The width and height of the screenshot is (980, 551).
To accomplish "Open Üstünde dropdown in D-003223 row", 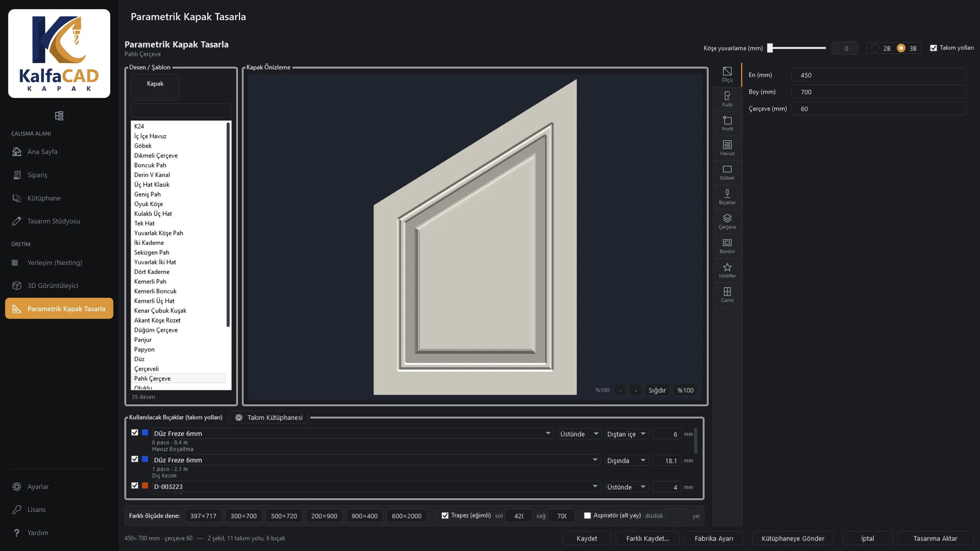I will (627, 487).
